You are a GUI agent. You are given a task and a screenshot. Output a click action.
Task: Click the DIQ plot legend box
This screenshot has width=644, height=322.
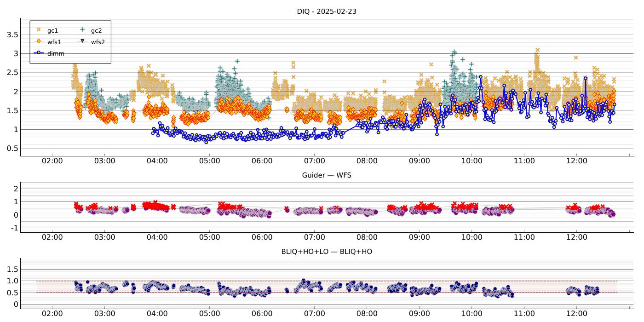click(70, 42)
